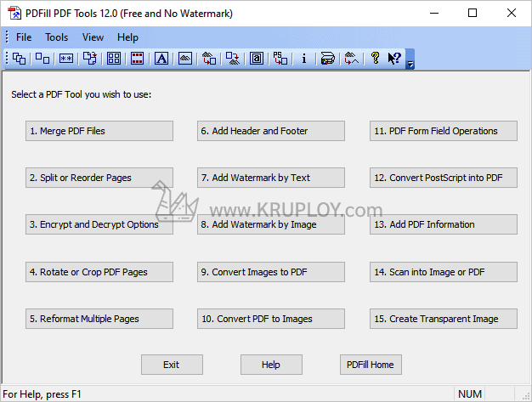Viewport: 532px width, 402px height.
Task: Click the Header and Footer toolbar icon
Action: click(x=138, y=59)
